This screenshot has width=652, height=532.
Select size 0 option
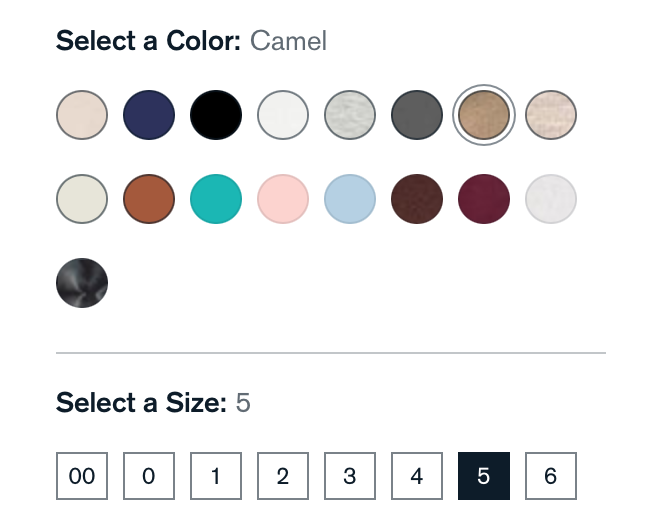[149, 476]
